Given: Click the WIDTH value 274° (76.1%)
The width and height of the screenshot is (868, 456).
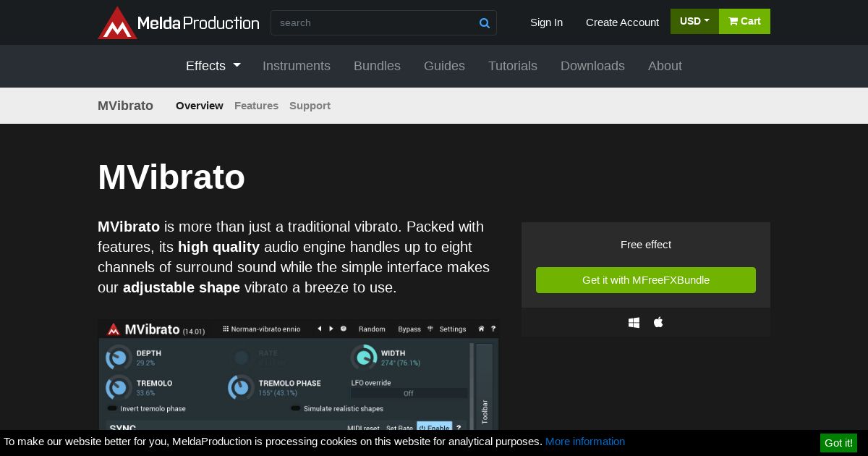Looking at the screenshot, I should click(401, 363).
